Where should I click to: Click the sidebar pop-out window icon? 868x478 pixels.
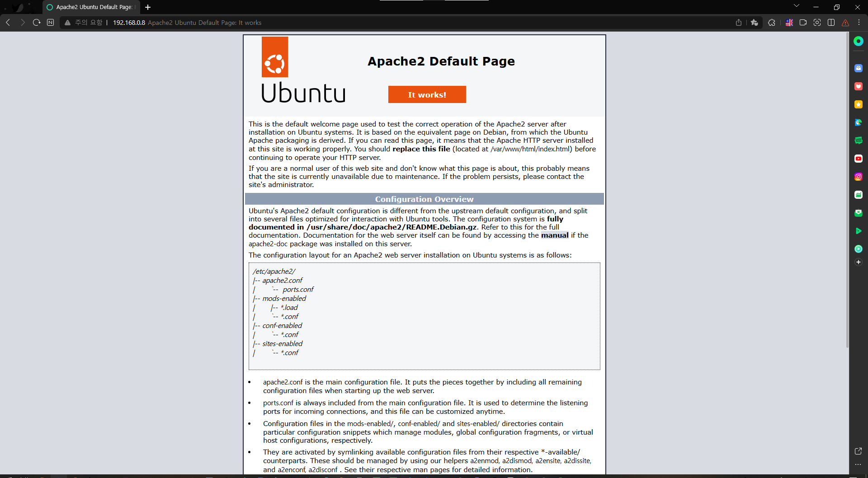point(858,451)
